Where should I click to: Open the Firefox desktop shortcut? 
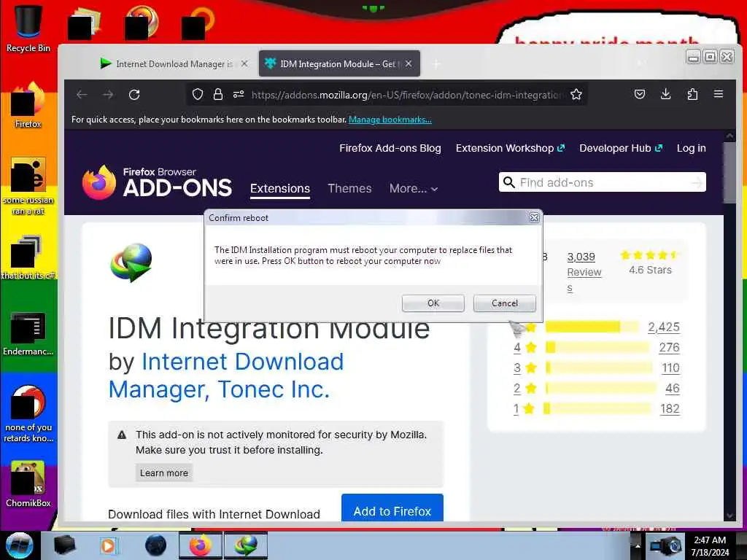click(28, 105)
